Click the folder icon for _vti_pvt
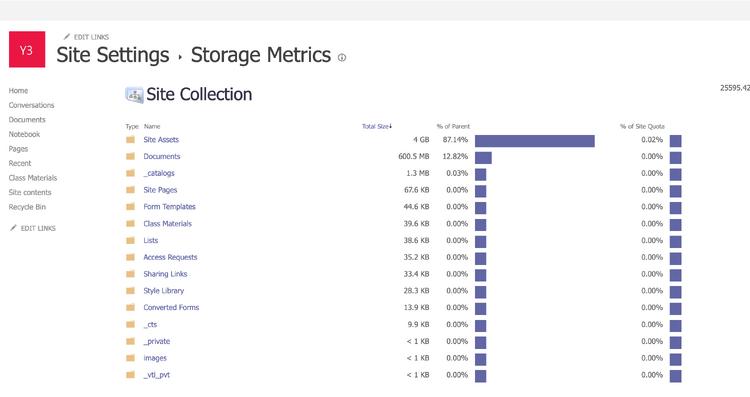 click(130, 375)
